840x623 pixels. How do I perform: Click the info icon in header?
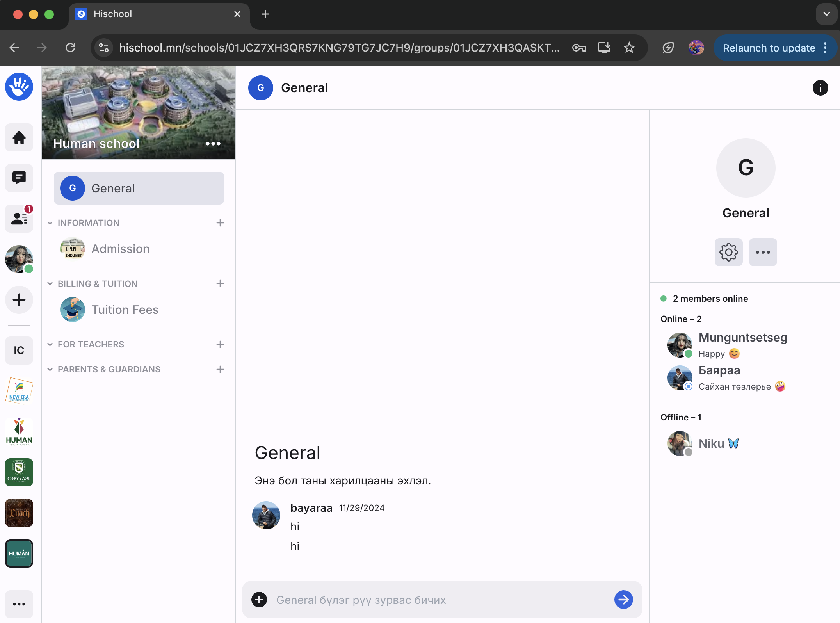(820, 88)
